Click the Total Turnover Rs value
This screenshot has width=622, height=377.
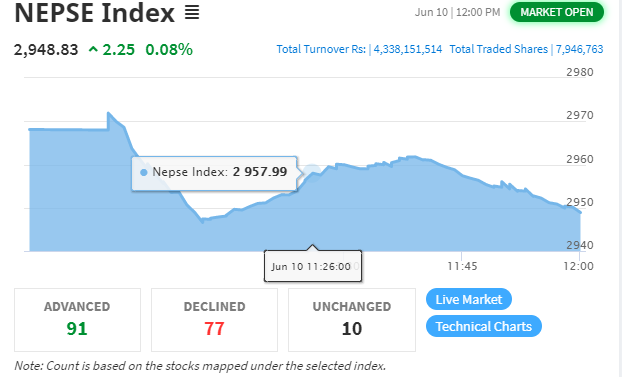pyautogui.click(x=408, y=49)
